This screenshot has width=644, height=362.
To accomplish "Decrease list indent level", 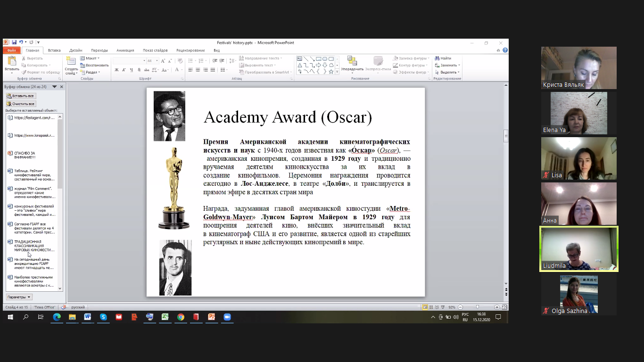I will point(215,61).
